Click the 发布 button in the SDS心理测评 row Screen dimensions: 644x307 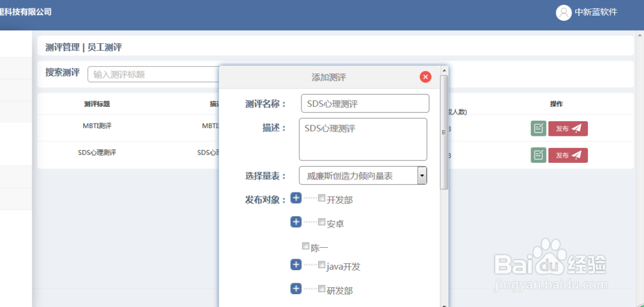click(568, 155)
